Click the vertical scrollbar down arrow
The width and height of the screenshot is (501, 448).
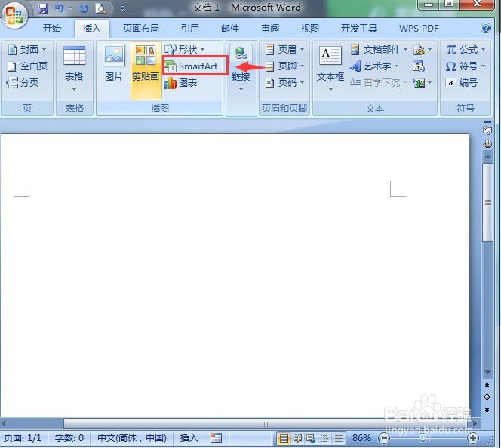click(487, 373)
